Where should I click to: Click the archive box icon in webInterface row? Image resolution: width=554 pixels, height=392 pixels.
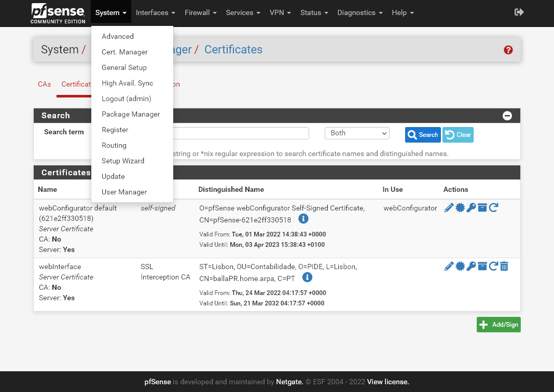tap(482, 267)
